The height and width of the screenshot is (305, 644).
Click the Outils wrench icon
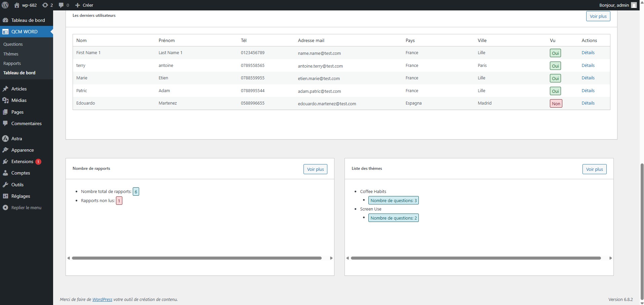pyautogui.click(x=5, y=185)
